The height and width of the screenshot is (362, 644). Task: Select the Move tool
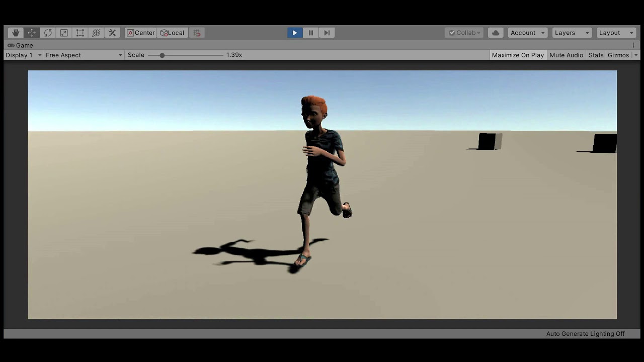(32, 33)
